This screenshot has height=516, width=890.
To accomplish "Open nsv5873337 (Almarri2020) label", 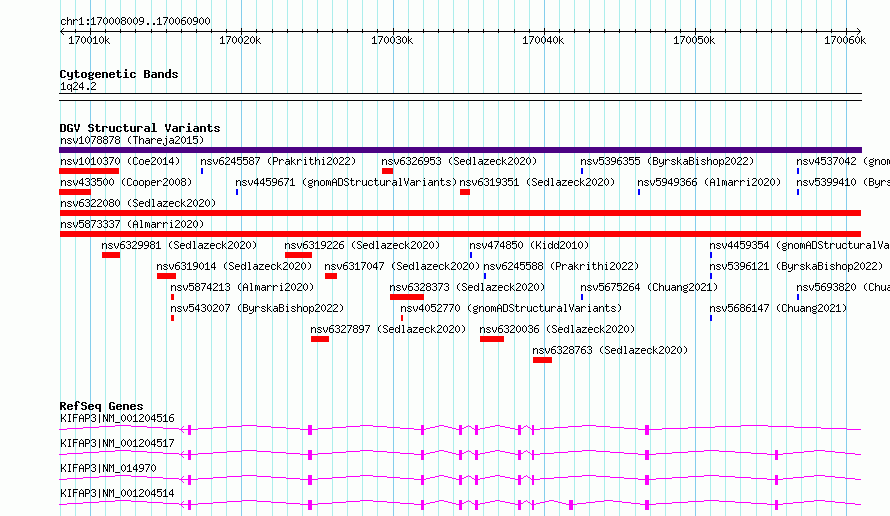I will [132, 224].
